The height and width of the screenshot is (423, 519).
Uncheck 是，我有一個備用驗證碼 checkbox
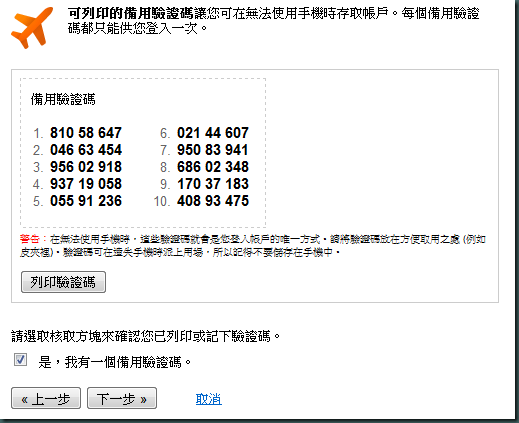coord(20,360)
